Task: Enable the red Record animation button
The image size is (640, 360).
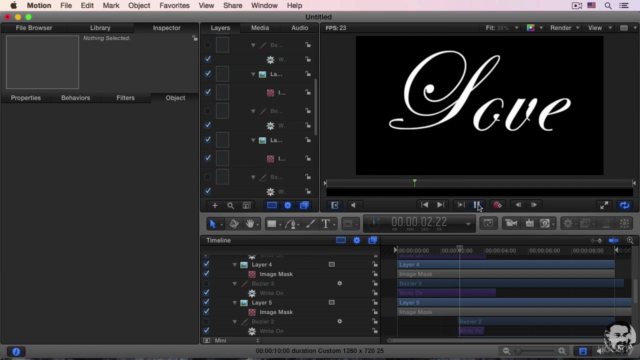Action: click(x=497, y=205)
